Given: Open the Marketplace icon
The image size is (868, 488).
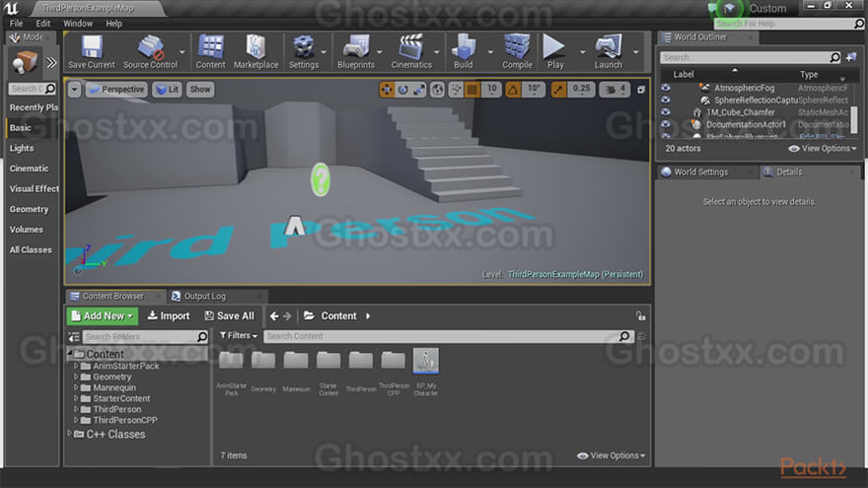Looking at the screenshot, I should [255, 51].
